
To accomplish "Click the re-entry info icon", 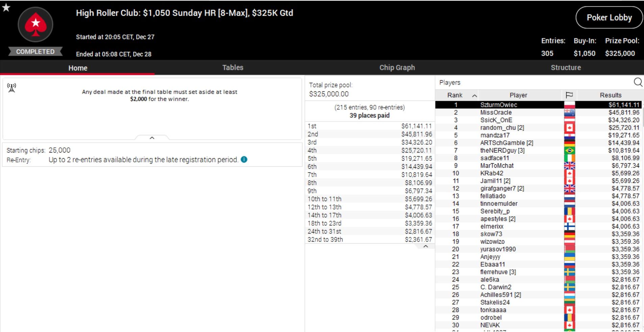I will (x=244, y=160).
